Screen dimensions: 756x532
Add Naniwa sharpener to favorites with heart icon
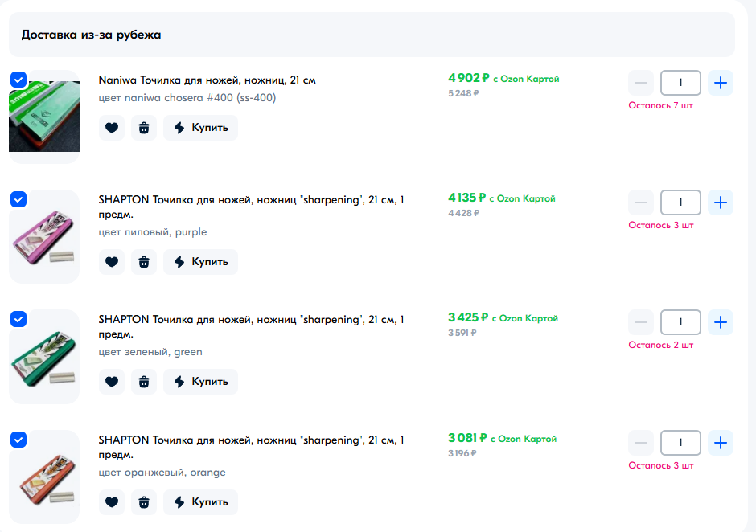[x=112, y=128]
